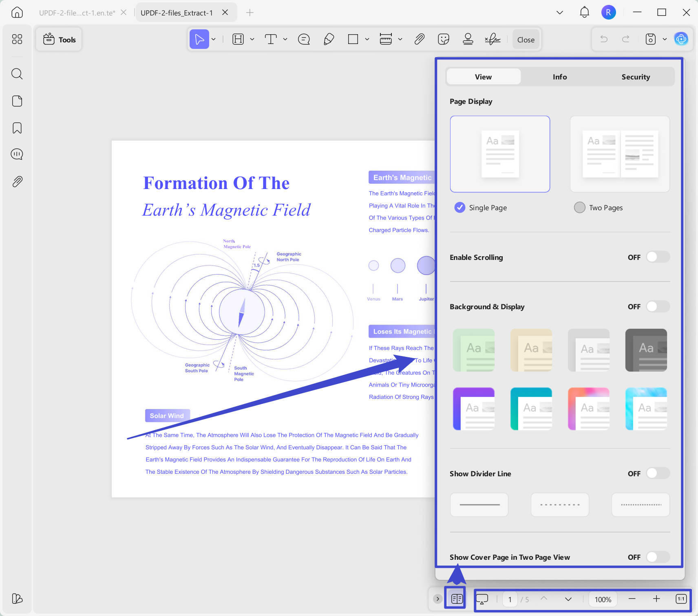
Task: Expand the collapsed bottom bar arrow
Action: 437,599
